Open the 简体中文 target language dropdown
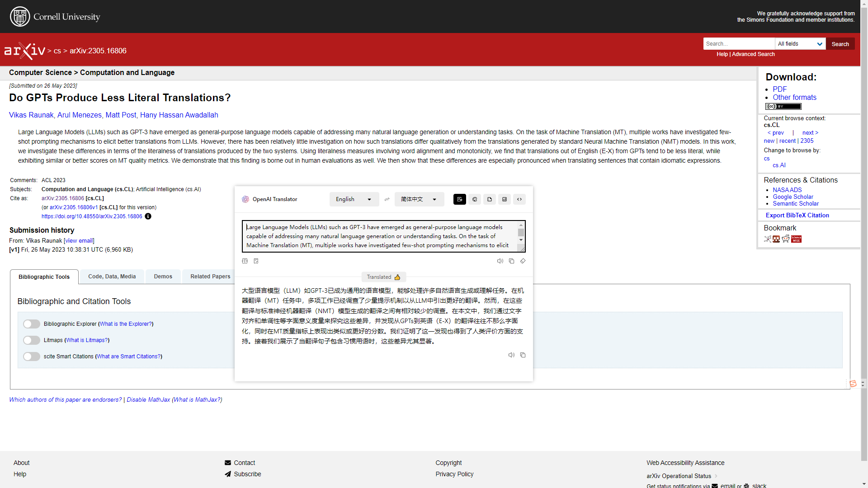 [419, 199]
